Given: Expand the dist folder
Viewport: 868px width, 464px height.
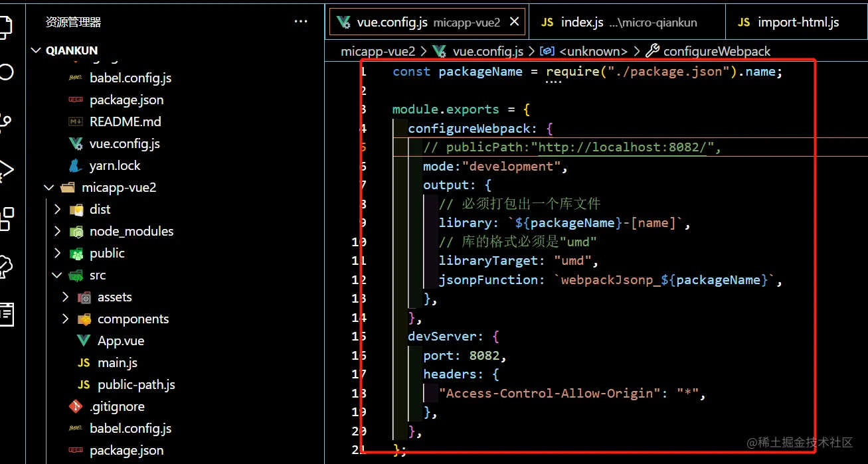Looking at the screenshot, I should pos(57,209).
